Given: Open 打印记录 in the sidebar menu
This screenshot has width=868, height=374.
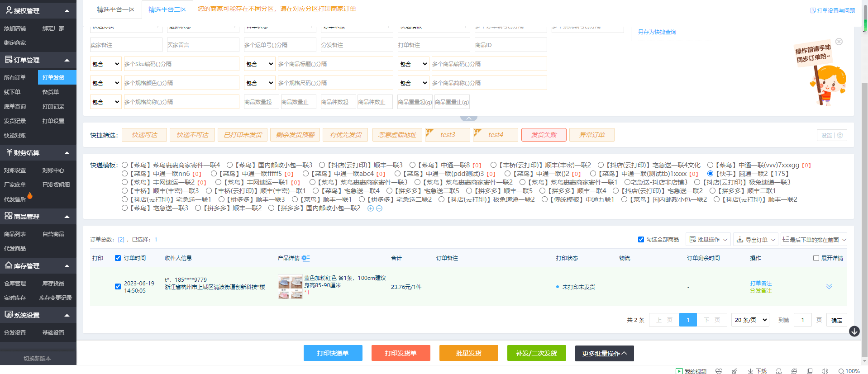Looking at the screenshot, I should pyautogui.click(x=53, y=107).
